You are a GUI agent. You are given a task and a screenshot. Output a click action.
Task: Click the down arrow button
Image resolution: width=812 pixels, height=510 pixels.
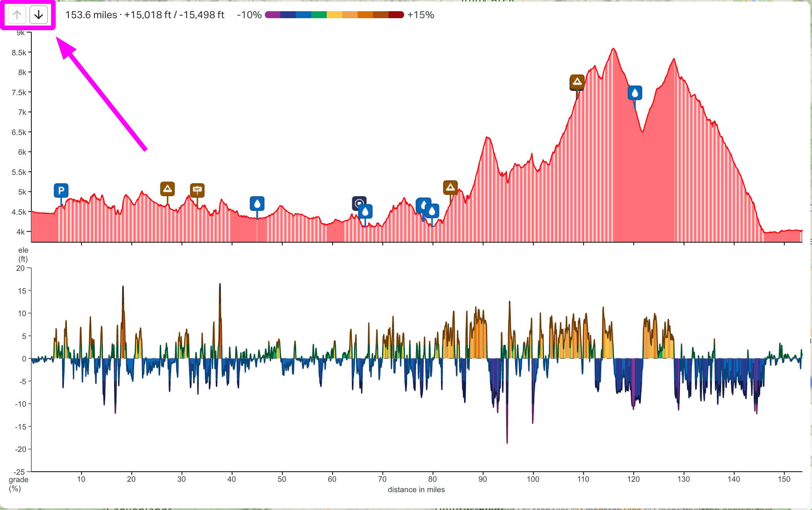[x=39, y=15]
